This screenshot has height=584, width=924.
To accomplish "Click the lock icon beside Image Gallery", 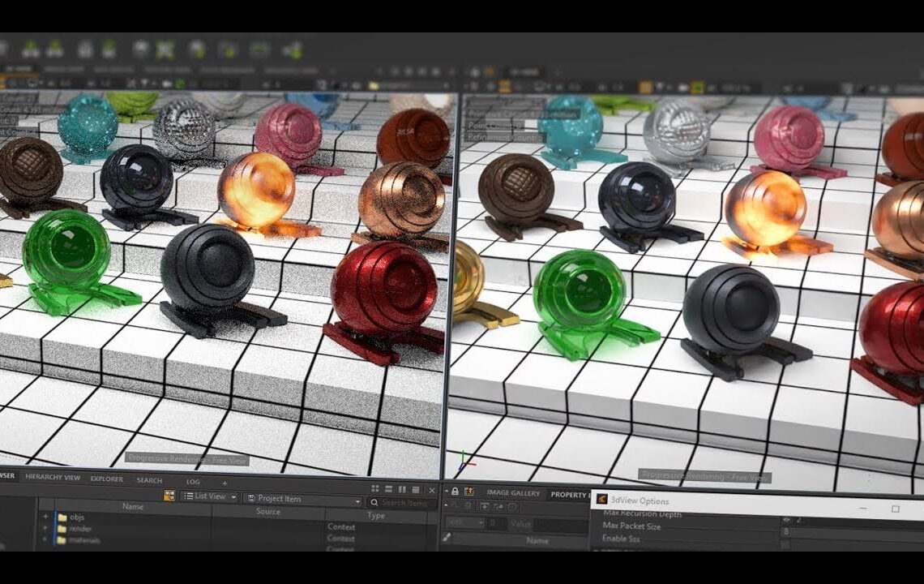I will coord(455,492).
